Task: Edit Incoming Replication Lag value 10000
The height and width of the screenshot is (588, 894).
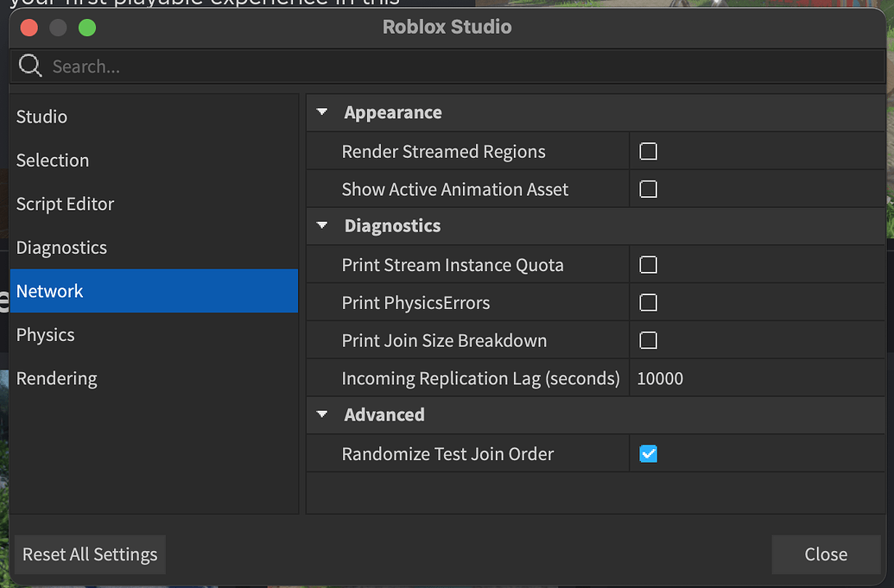Action: click(x=758, y=378)
